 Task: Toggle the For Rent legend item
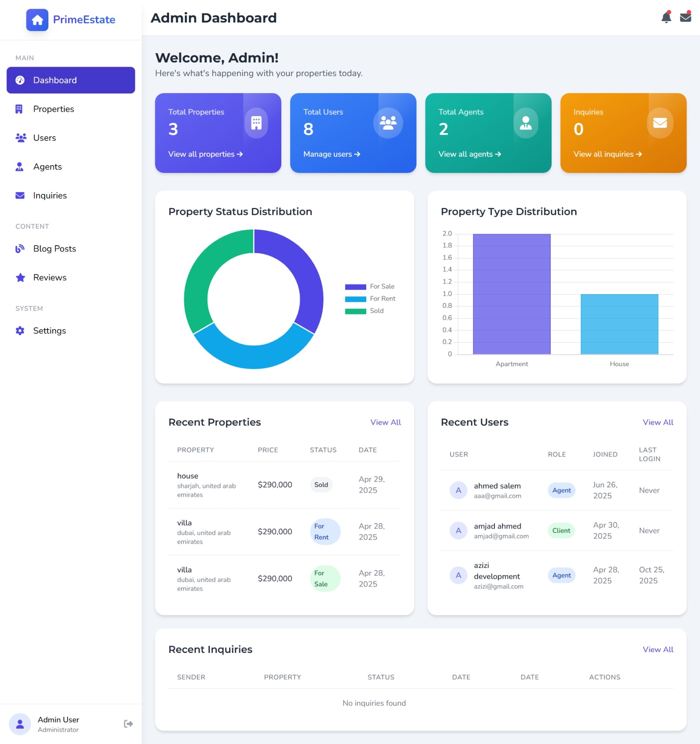click(370, 299)
